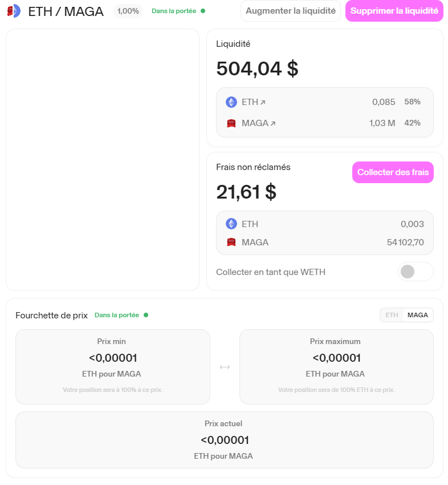Click the MAGA icon in unclaimed fees
Screen dimensions: 448x485
pyautogui.click(x=231, y=242)
